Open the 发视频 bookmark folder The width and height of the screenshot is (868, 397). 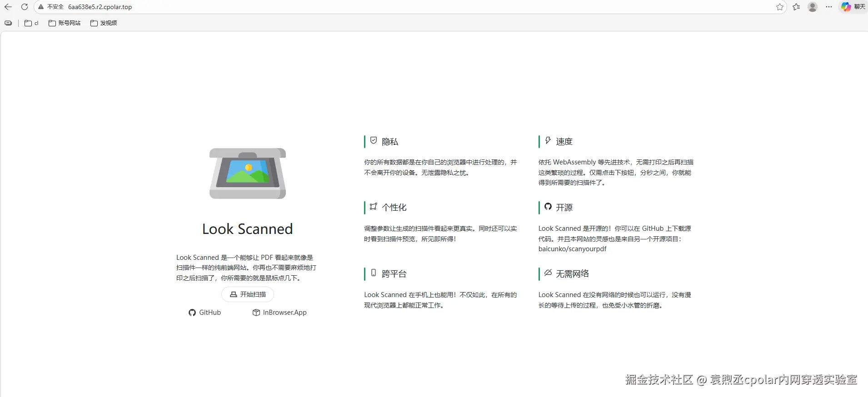click(x=104, y=23)
